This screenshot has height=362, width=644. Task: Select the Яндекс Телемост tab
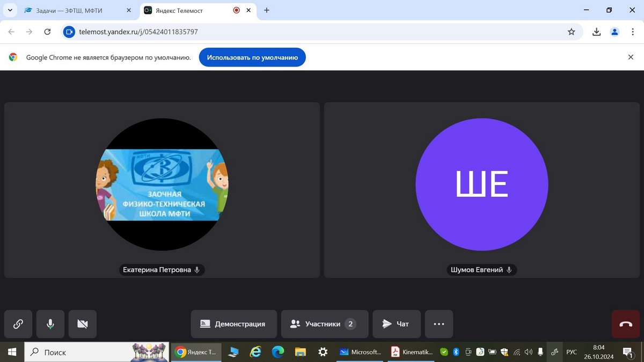[x=180, y=10]
